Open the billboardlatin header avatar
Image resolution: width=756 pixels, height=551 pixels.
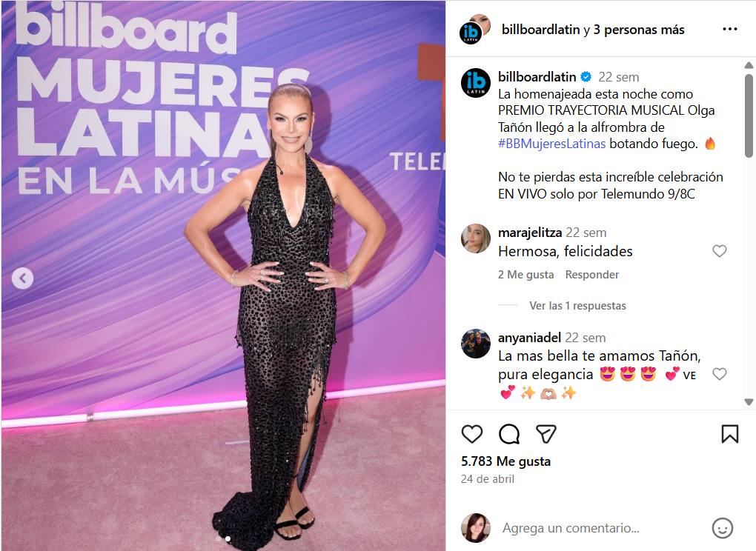pos(471,33)
